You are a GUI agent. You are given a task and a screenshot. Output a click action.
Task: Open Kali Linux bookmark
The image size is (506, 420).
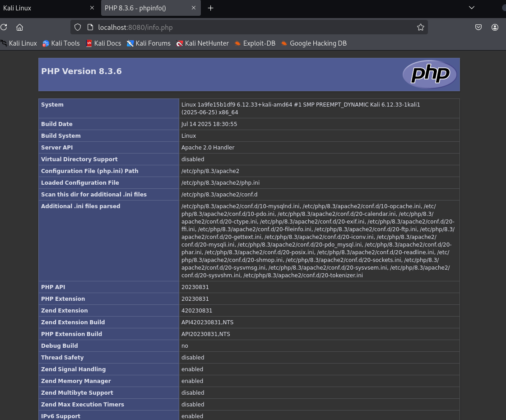coord(19,43)
